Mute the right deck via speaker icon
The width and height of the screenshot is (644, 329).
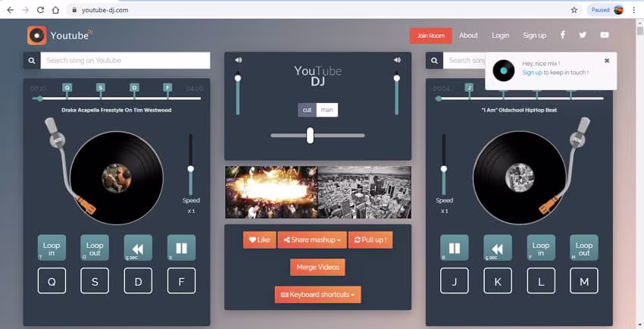(397, 60)
